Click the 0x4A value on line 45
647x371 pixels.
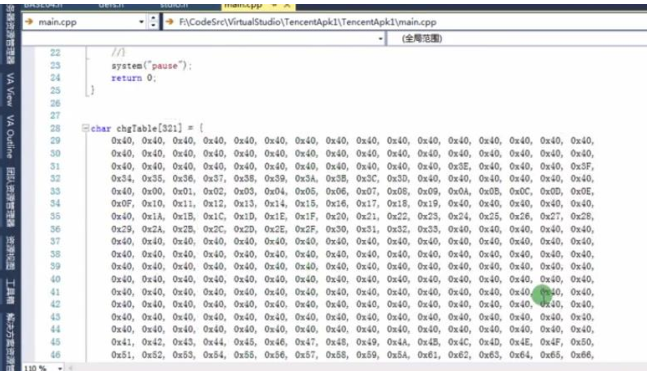398,342
